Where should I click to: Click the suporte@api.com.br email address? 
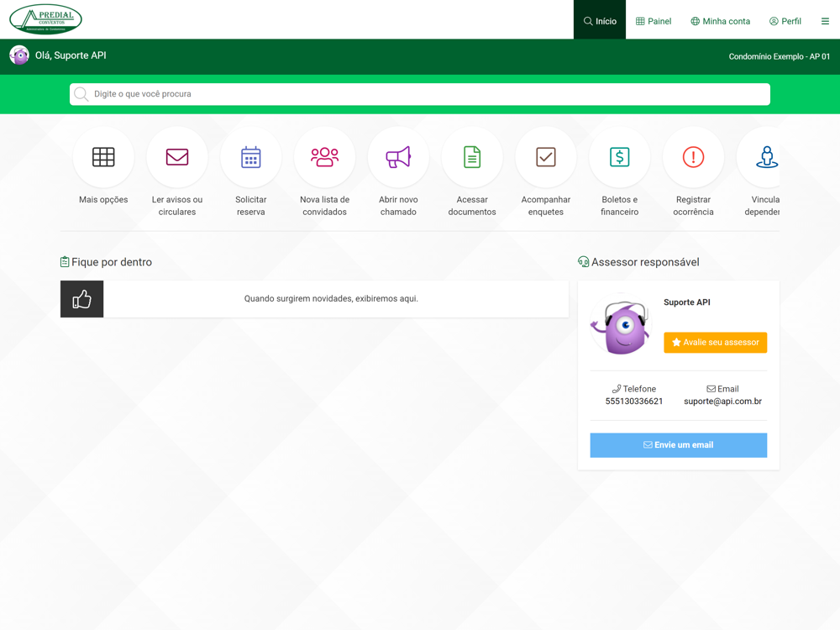point(722,402)
